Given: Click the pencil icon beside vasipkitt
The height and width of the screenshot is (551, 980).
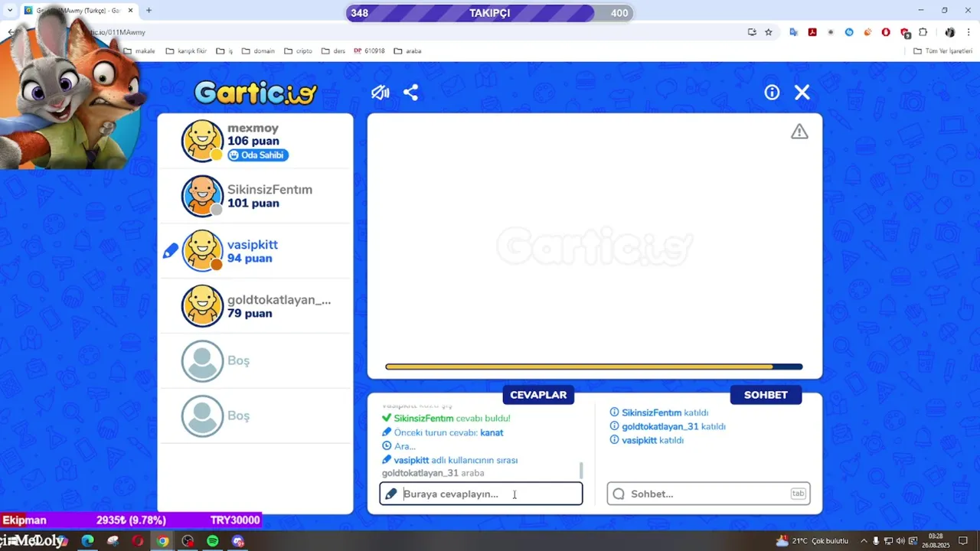Looking at the screenshot, I should coord(170,251).
